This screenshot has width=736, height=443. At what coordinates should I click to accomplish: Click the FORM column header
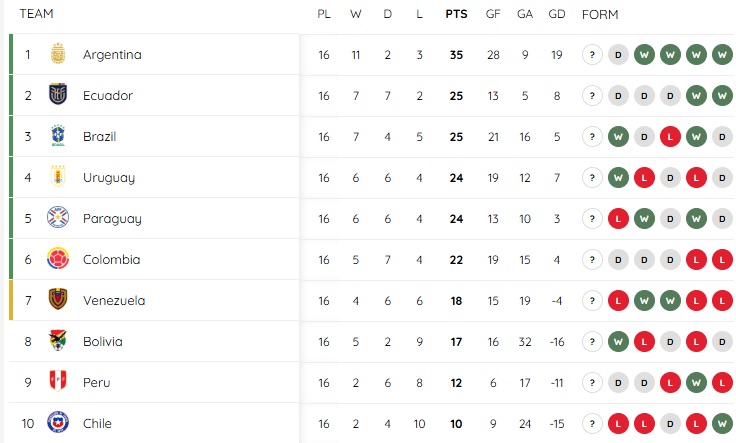click(x=600, y=15)
